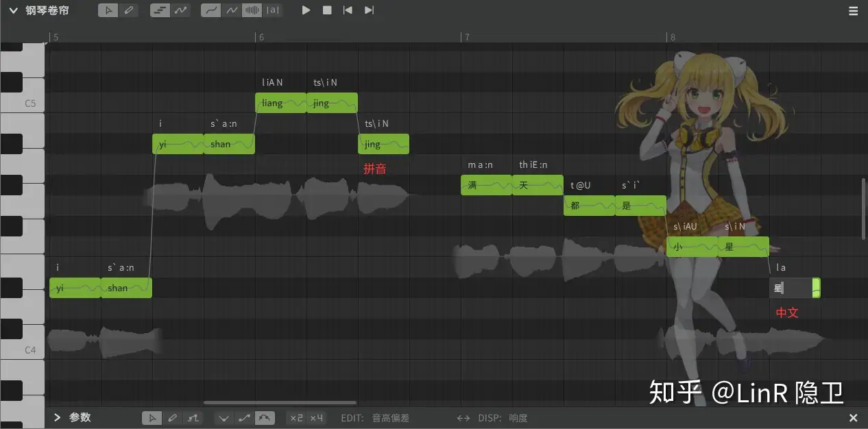Viewport: 868px width, 429px height.
Task: Select the lowest 'shan' note
Action: click(x=126, y=288)
